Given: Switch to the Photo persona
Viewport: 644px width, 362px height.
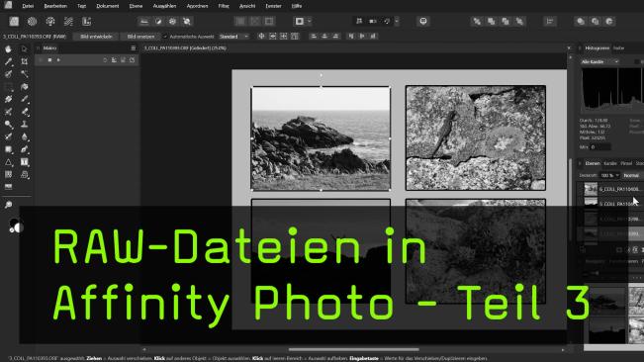Looking at the screenshot, I should click(x=14, y=22).
